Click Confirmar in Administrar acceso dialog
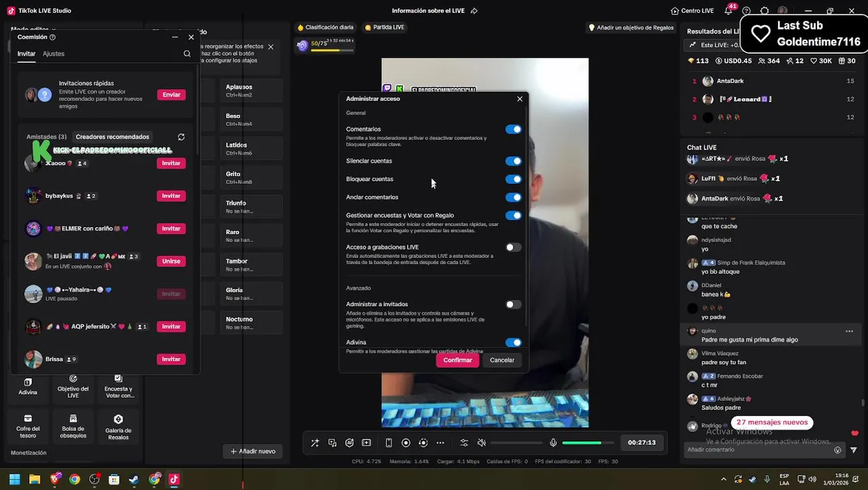868x490 pixels. tap(457, 360)
